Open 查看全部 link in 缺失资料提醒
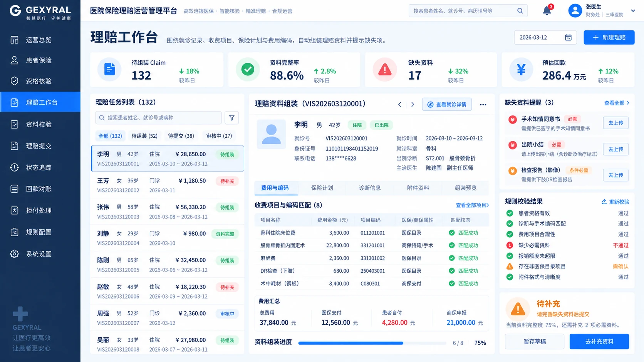 (x=617, y=103)
